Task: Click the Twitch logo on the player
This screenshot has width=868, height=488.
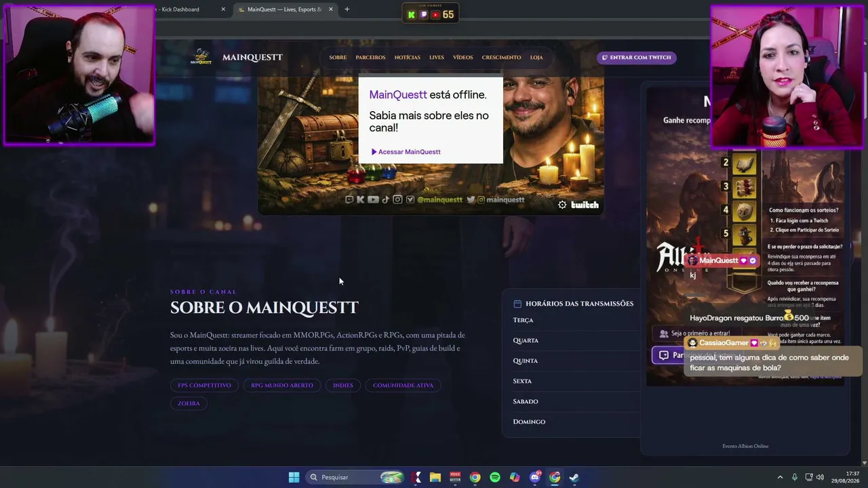Action: 585,205
